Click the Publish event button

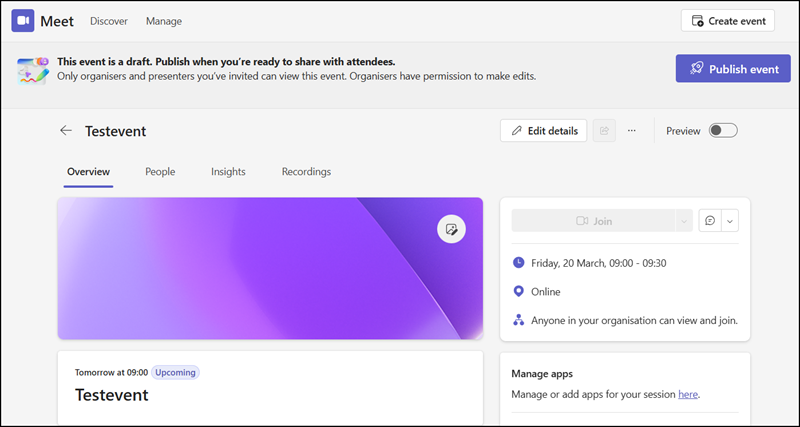point(733,69)
